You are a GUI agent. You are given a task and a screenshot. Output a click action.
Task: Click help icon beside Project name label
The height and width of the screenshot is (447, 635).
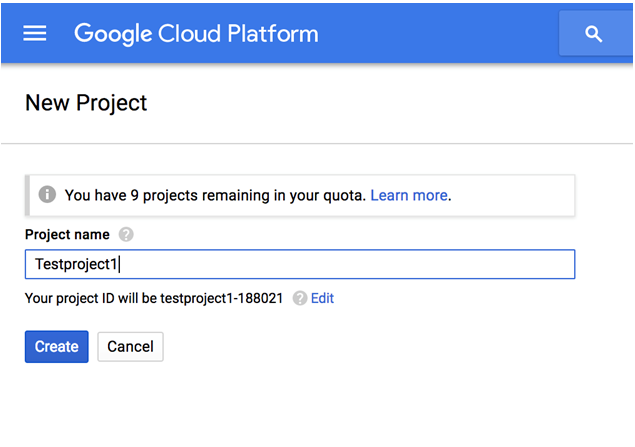[x=126, y=235]
